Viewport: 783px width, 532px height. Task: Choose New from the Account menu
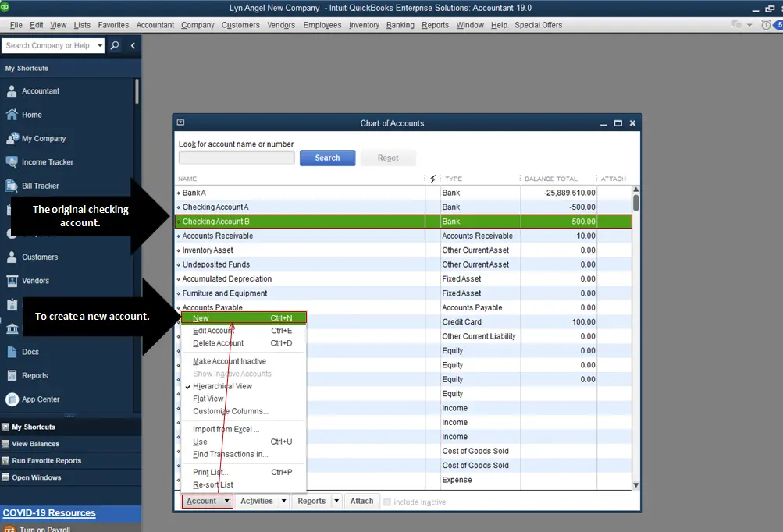(x=244, y=318)
